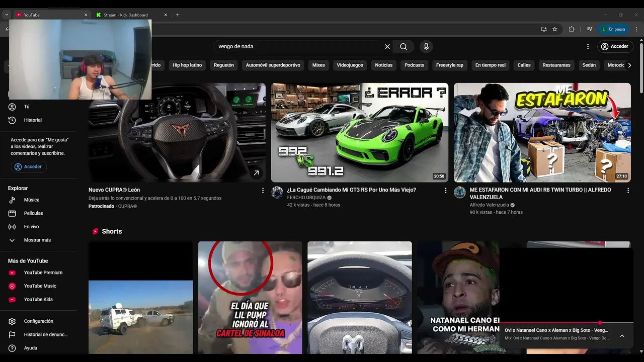
Task: Expand the miniplayer with the chevron icon
Action: pos(622,336)
